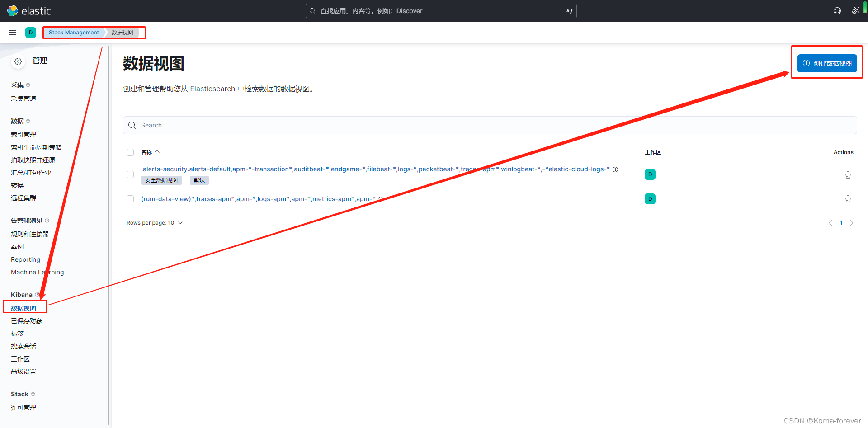Screen dimensions: 868x428
Task: Click the help icon next to 采集
Action: pos(28,85)
